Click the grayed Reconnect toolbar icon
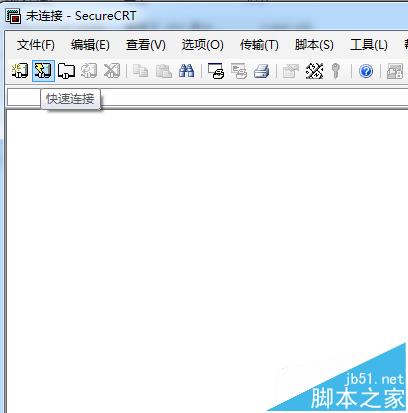Viewport: 408px width, 413px height. tap(89, 71)
